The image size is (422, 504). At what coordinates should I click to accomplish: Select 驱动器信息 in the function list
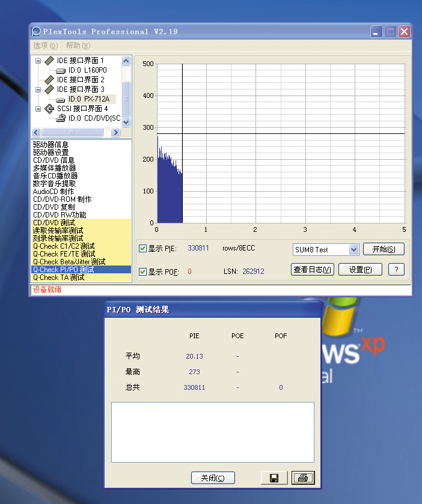(x=81, y=145)
